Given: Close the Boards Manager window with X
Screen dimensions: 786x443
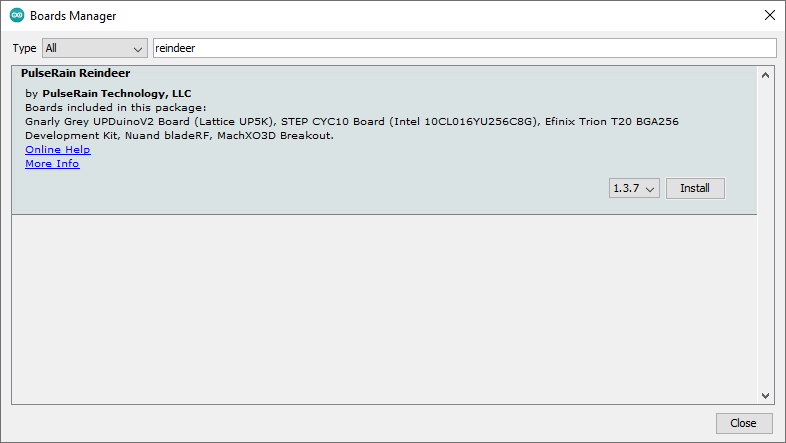Looking at the screenshot, I should [769, 16].
